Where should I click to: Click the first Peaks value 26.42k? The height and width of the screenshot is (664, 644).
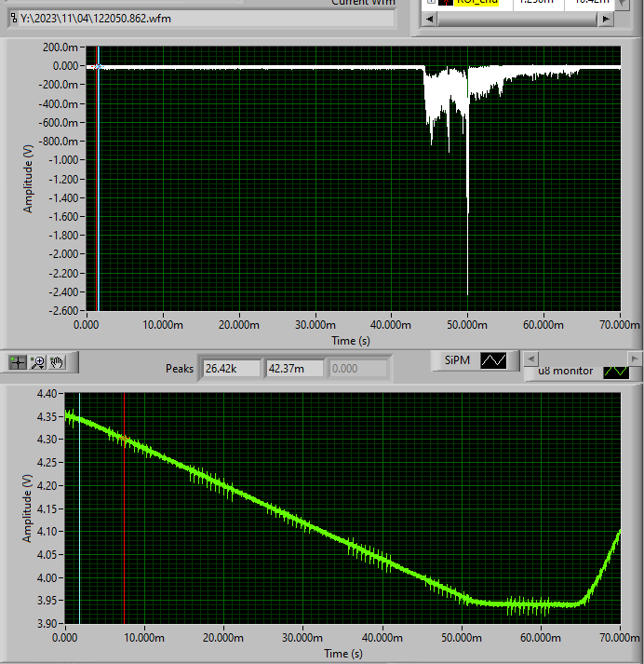pos(232,369)
